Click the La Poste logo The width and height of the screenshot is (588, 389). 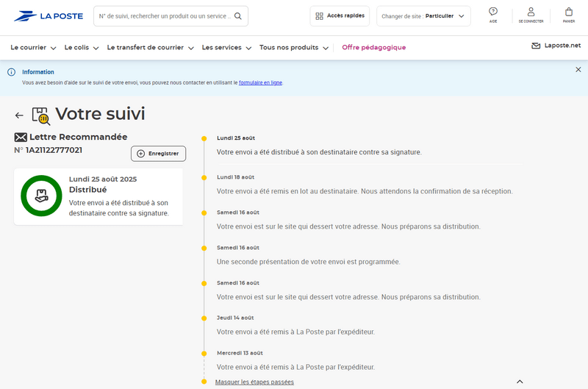pyautogui.click(x=49, y=16)
